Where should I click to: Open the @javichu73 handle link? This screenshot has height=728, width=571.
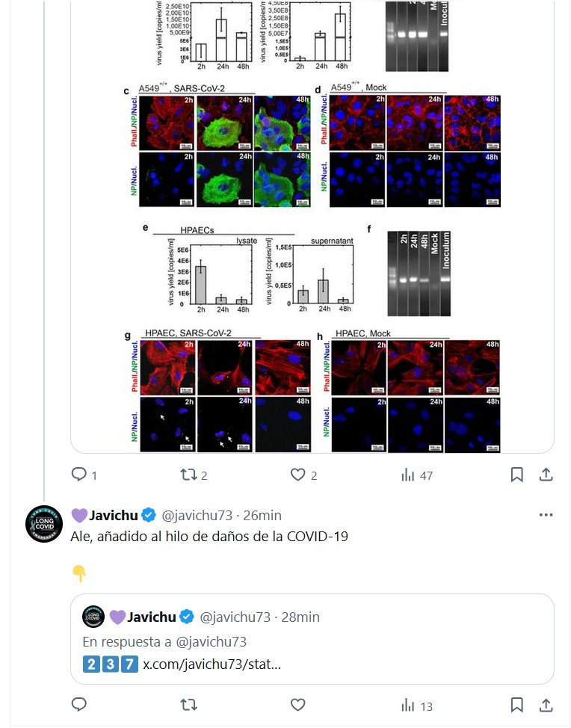point(195,515)
